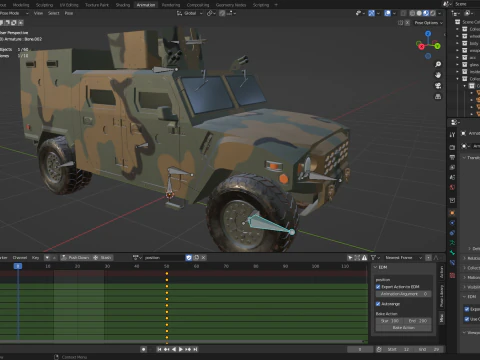Open the UV Editing workspace tab
The height and width of the screenshot is (360, 480).
coord(69,5)
